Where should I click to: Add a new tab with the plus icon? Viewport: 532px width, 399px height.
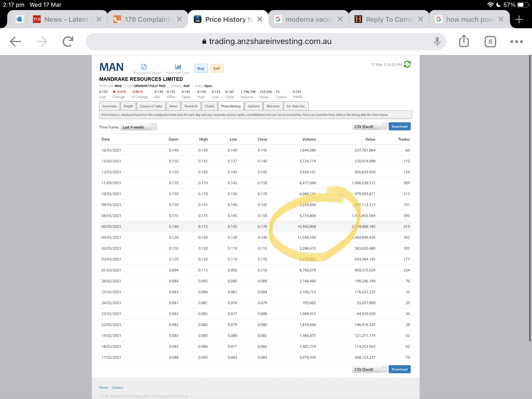[x=519, y=19]
